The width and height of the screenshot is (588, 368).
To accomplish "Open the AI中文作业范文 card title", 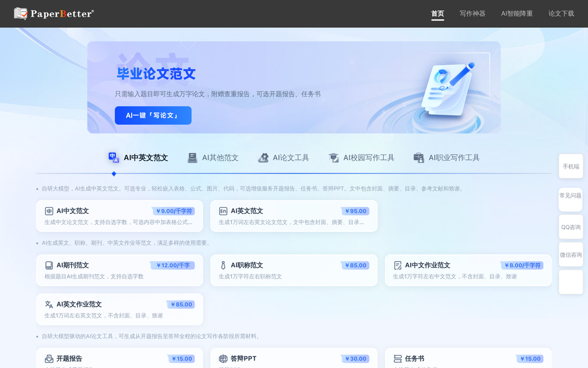I will 427,265.
